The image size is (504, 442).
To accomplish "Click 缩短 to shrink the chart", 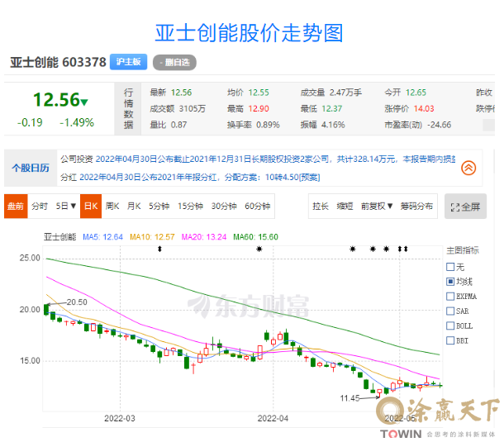I will pyautogui.click(x=345, y=206).
